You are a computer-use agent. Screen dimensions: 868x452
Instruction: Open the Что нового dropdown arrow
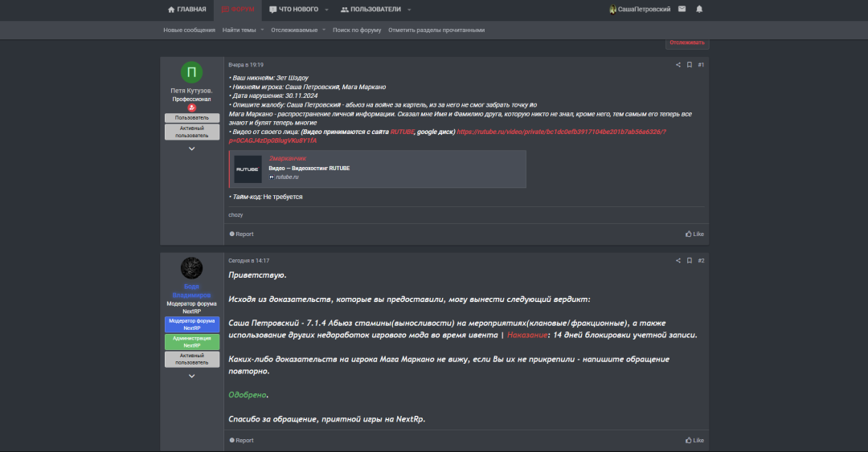point(326,10)
